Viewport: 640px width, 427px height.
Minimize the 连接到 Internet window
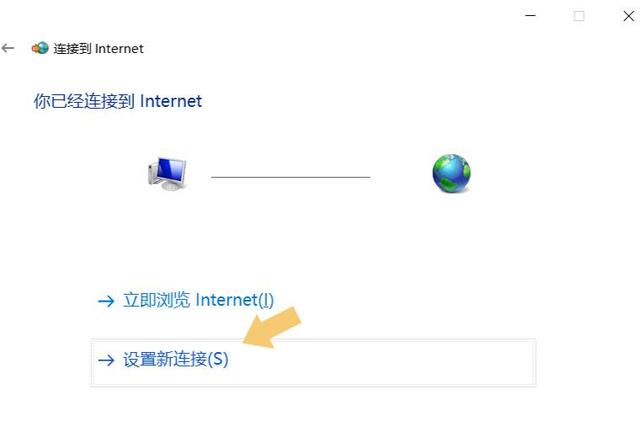(x=530, y=16)
